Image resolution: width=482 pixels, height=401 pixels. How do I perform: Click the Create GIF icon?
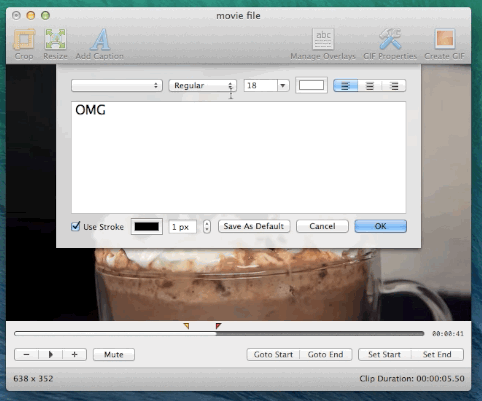444,39
